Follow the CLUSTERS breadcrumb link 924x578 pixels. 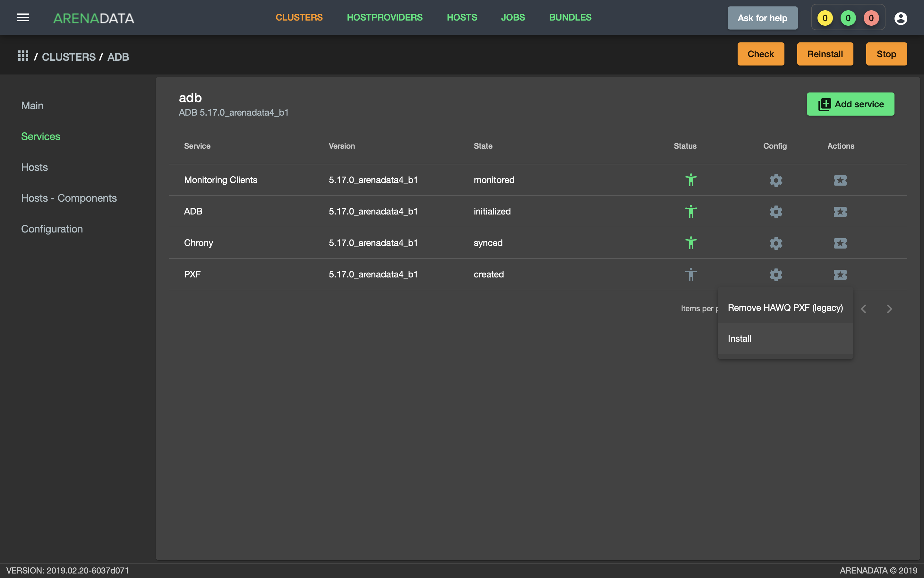coord(69,57)
